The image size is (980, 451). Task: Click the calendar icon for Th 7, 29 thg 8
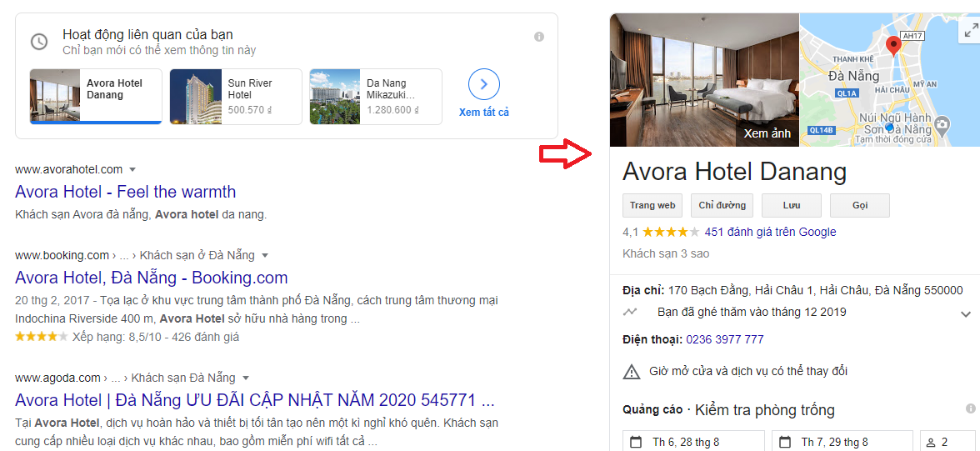point(784,442)
